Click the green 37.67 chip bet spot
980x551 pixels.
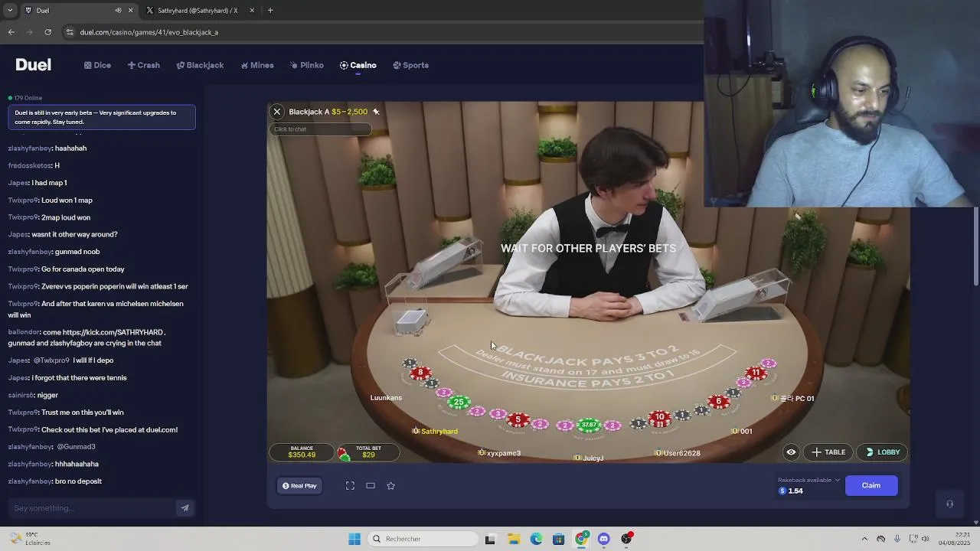589,425
